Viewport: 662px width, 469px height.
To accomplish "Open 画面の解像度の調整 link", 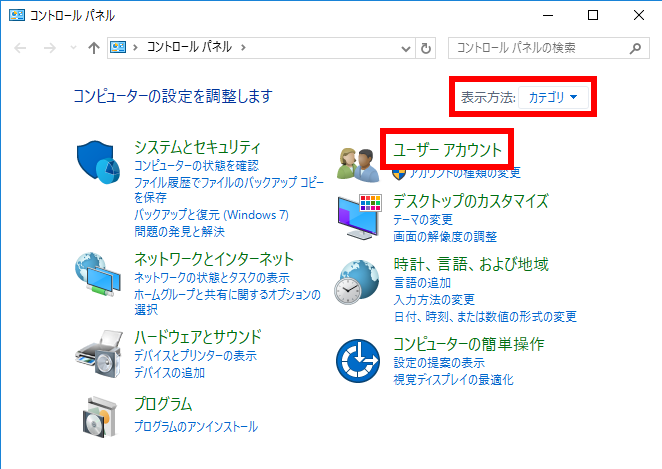I will (x=444, y=236).
